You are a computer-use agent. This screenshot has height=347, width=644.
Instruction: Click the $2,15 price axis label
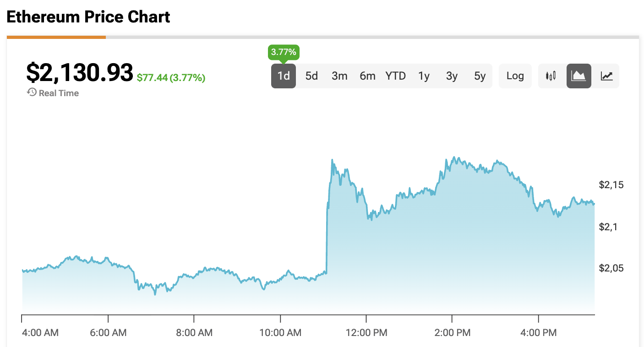click(x=611, y=185)
